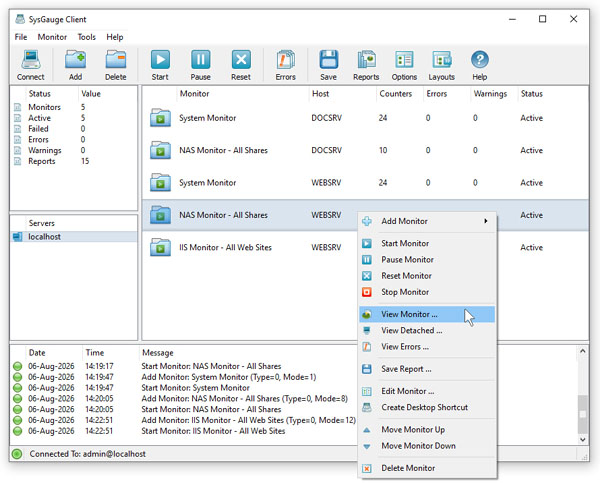This screenshot has height=483, width=600.
Task: Select the localhost server entry
Action: pyautogui.click(x=74, y=237)
